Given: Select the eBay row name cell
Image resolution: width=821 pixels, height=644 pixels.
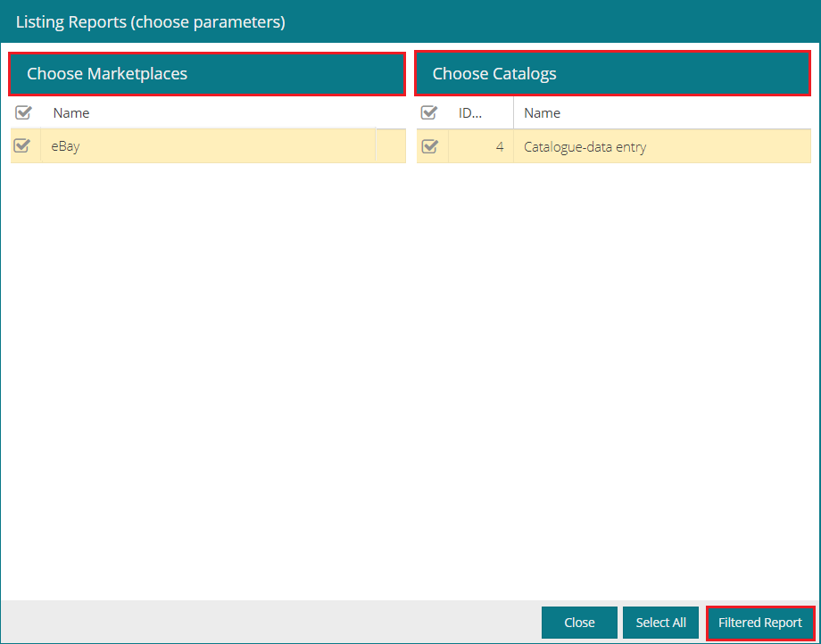Looking at the screenshot, I should coord(205,146).
